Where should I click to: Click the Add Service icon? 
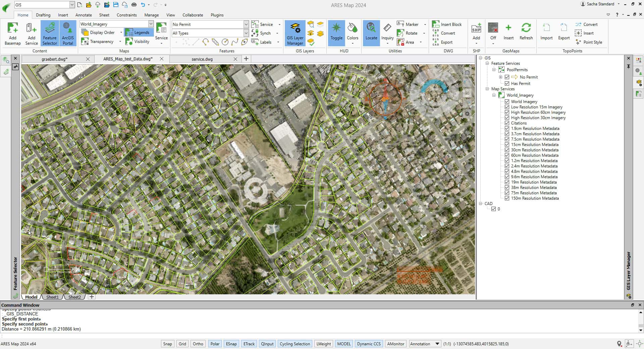coord(32,33)
